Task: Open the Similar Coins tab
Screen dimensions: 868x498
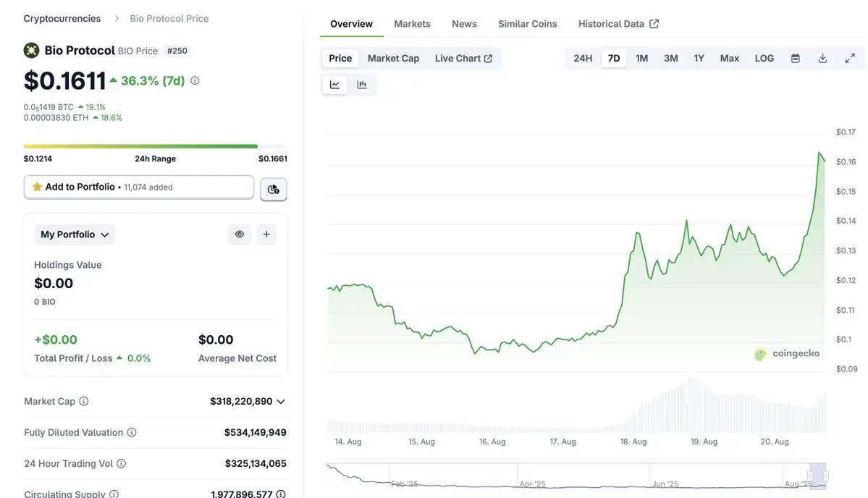Action: (x=528, y=24)
